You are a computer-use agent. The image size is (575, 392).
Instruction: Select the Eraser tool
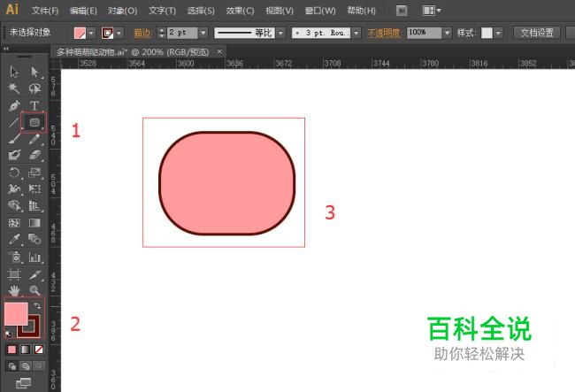tap(34, 155)
